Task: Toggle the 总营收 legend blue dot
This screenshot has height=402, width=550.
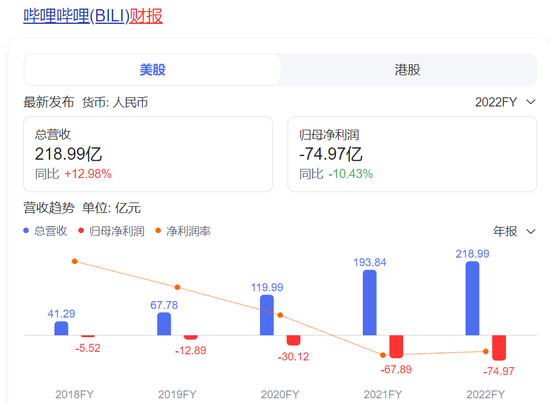Action: pos(26,230)
